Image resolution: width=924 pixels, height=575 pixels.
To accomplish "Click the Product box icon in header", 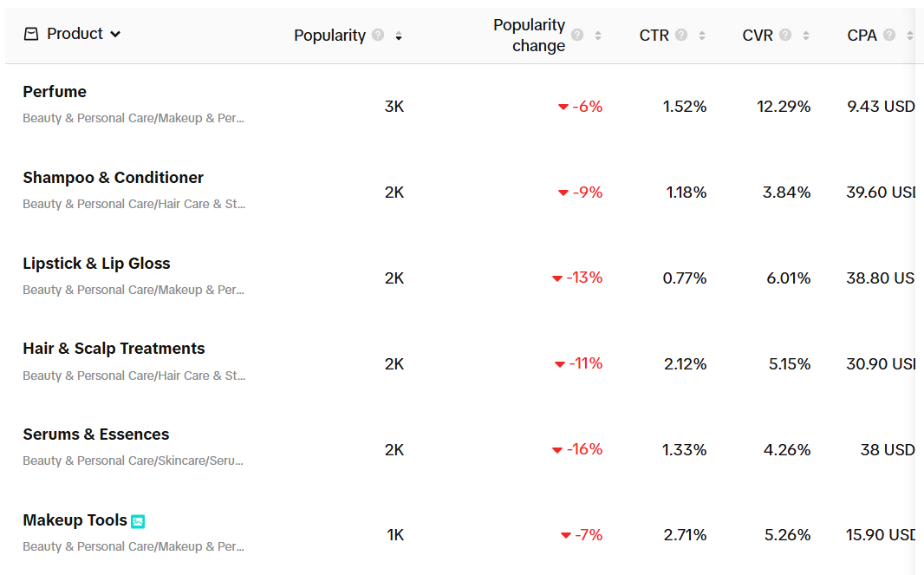I will (31, 34).
